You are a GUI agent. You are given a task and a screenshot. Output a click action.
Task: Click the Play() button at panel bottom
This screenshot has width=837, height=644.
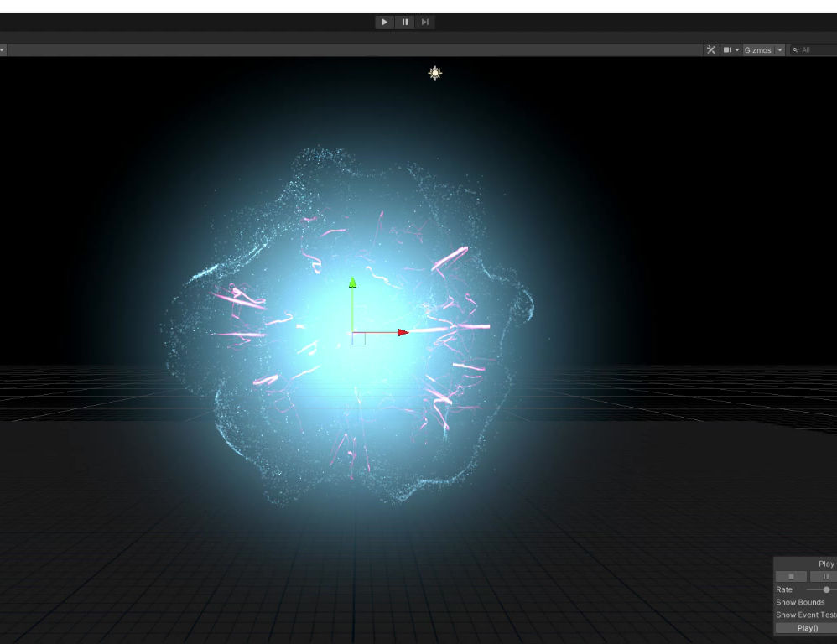pyautogui.click(x=807, y=628)
